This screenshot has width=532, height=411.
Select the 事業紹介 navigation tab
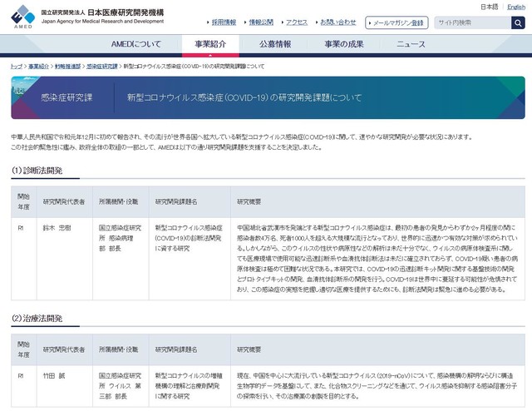210,44
